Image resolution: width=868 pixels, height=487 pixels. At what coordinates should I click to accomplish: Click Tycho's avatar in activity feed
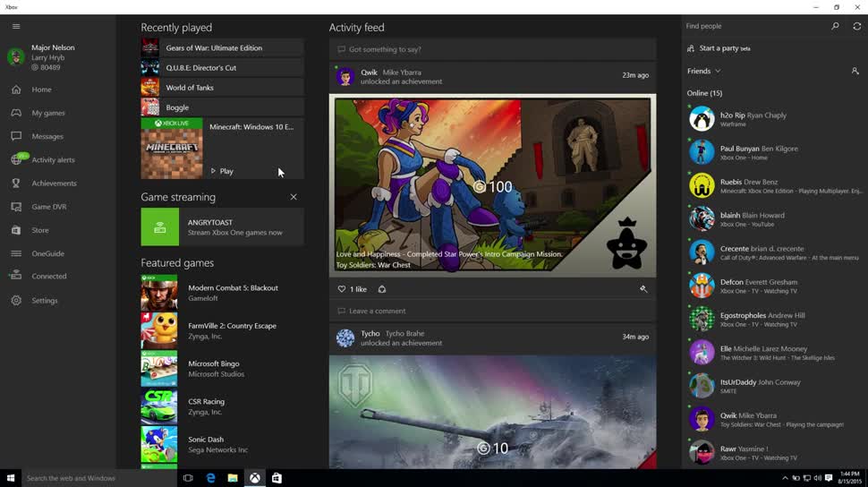[x=345, y=338]
